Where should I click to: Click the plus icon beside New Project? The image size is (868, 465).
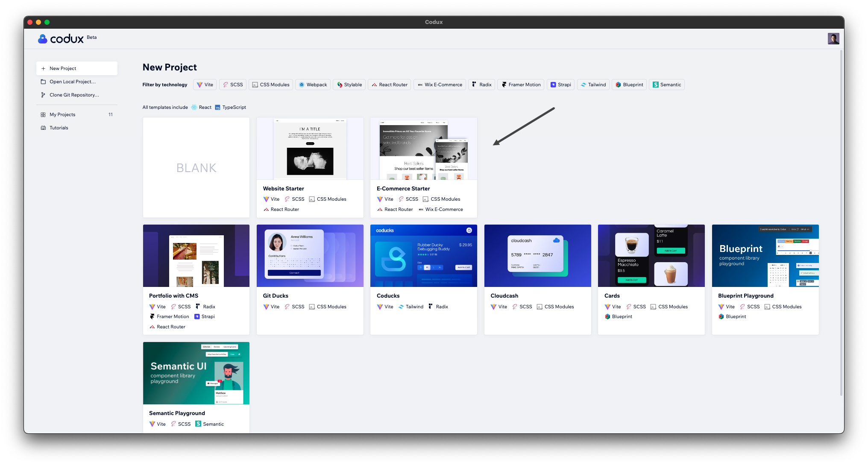coord(43,68)
